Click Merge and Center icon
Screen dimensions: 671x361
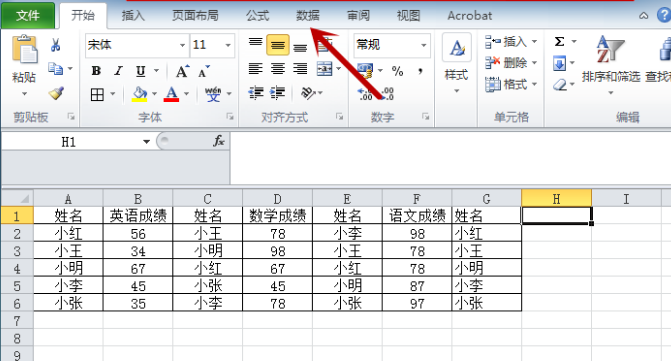pyautogui.click(x=325, y=68)
